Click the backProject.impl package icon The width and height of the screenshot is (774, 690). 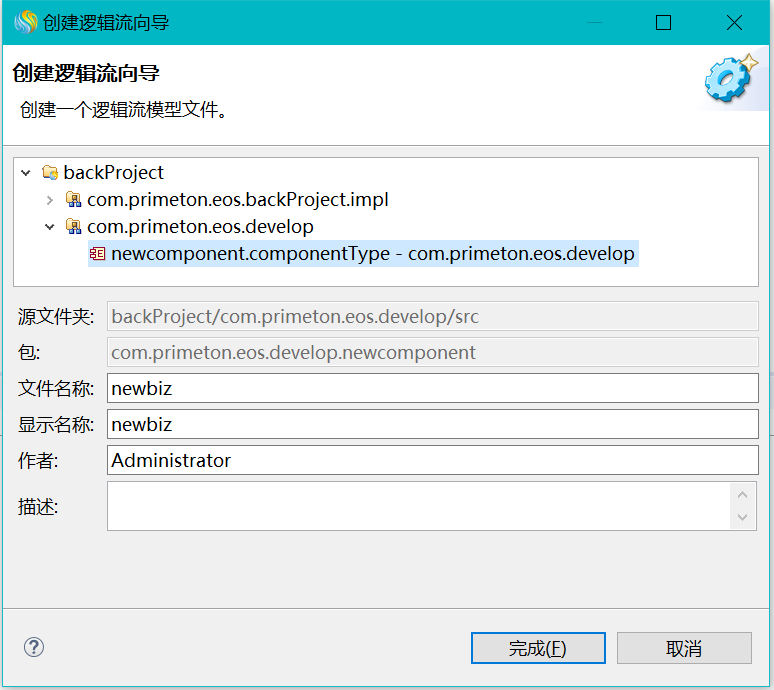click(x=73, y=200)
